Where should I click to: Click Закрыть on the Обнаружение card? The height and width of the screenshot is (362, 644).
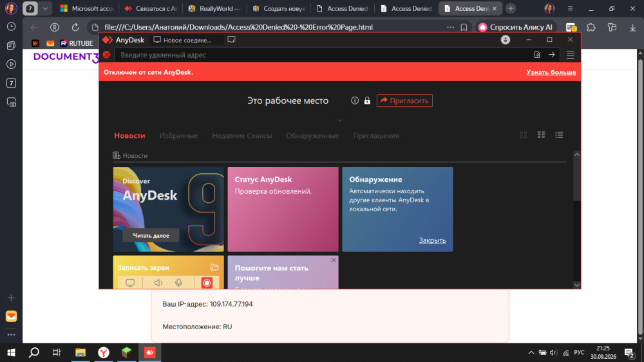pyautogui.click(x=433, y=240)
